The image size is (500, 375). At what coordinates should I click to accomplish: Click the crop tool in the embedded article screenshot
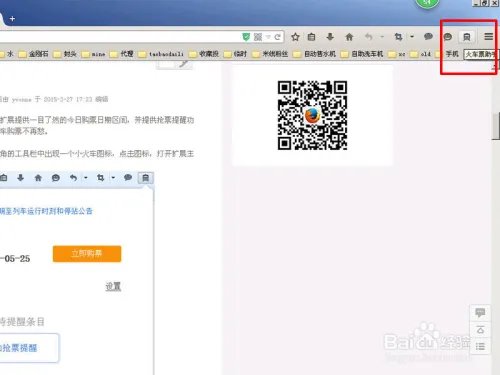[100, 178]
